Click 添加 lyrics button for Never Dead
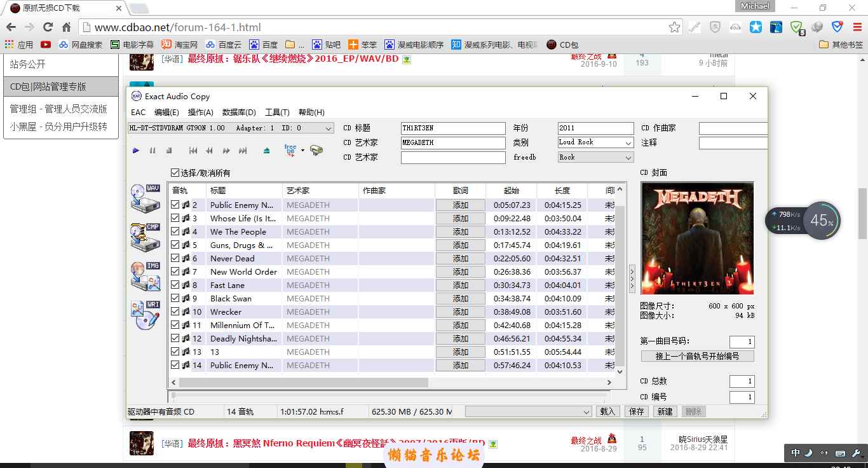 pyautogui.click(x=460, y=259)
